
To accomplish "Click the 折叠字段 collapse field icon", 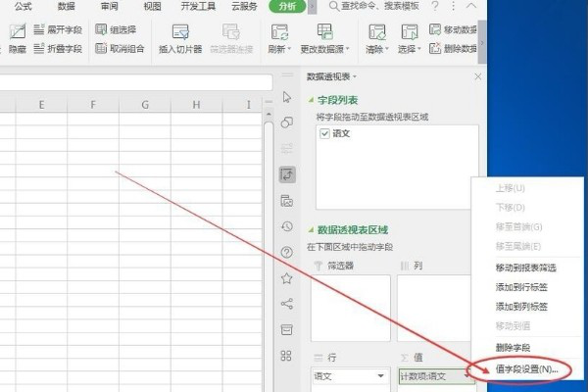I will tap(39, 48).
